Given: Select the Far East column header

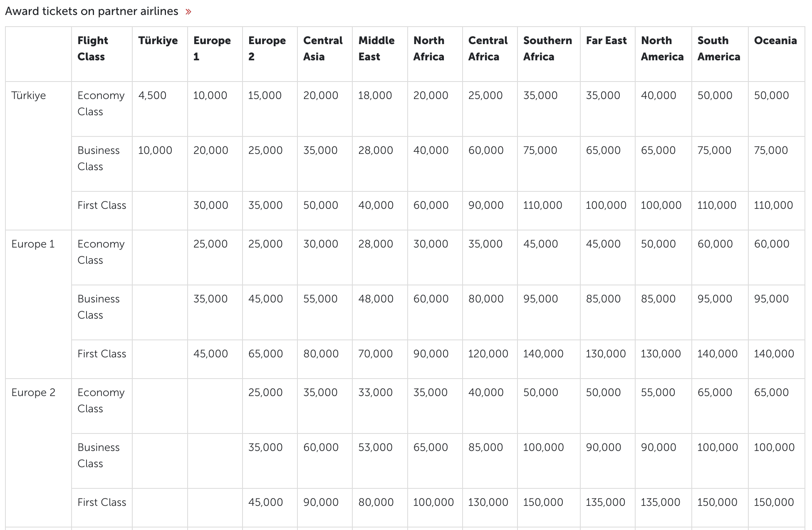Looking at the screenshot, I should 606,40.
